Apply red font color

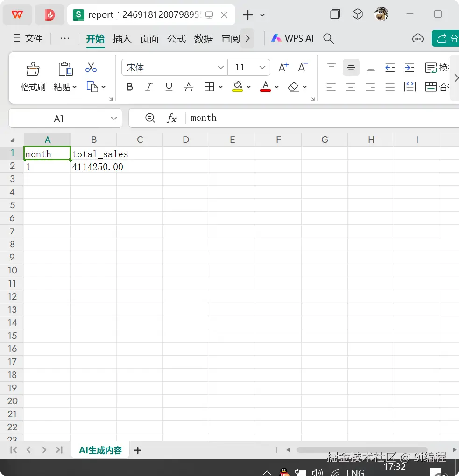click(x=266, y=87)
